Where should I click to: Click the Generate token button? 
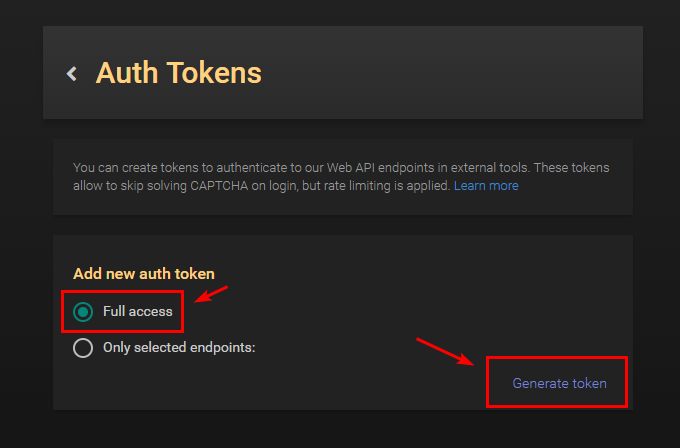[x=559, y=383]
